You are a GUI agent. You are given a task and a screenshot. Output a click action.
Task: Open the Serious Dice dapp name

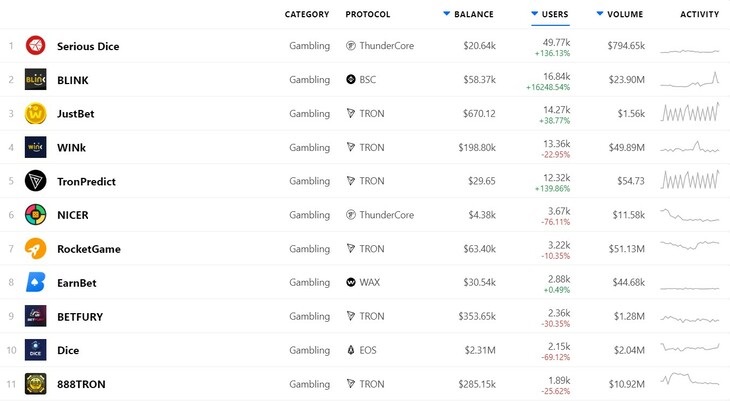[88, 46]
